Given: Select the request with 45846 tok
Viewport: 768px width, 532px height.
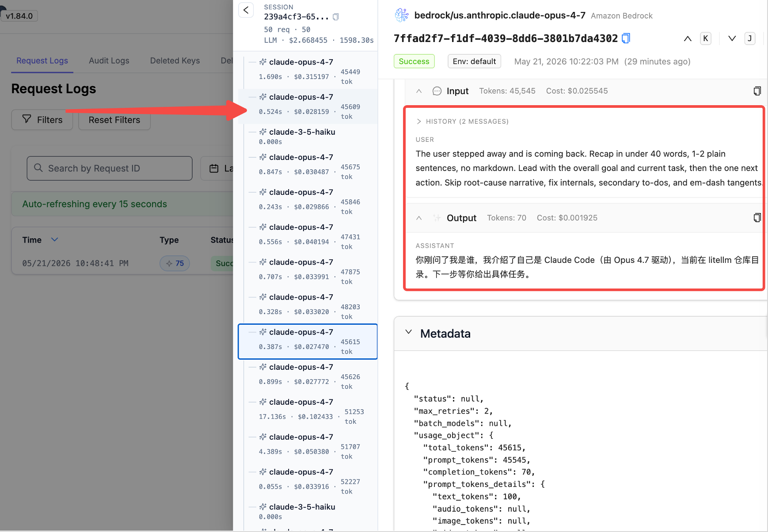Looking at the screenshot, I should click(x=308, y=201).
